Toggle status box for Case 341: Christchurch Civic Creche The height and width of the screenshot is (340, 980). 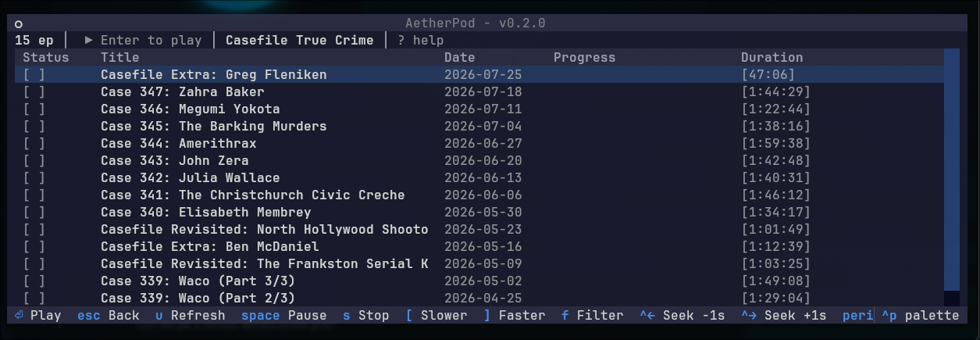pos(34,195)
